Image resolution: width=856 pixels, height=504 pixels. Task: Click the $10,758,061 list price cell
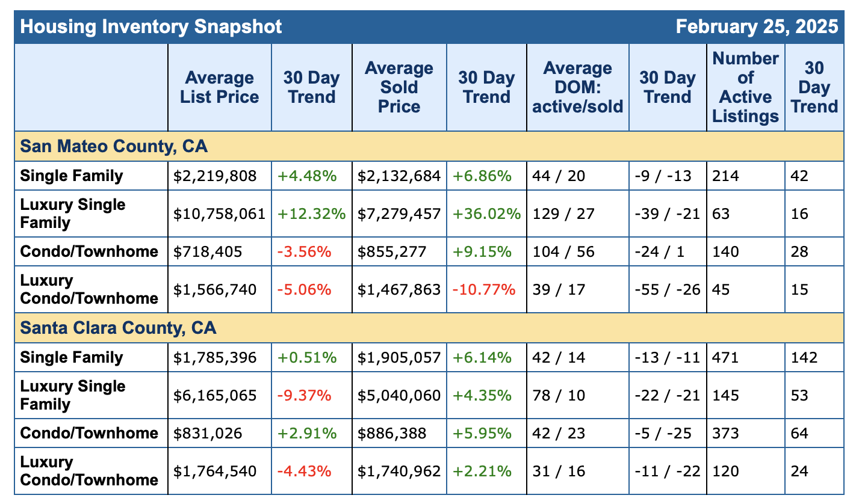220,214
